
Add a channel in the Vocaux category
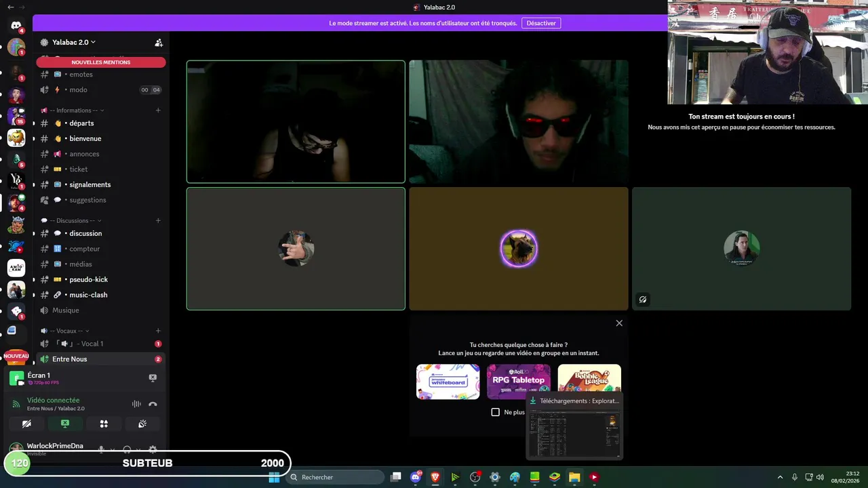[158, 331]
